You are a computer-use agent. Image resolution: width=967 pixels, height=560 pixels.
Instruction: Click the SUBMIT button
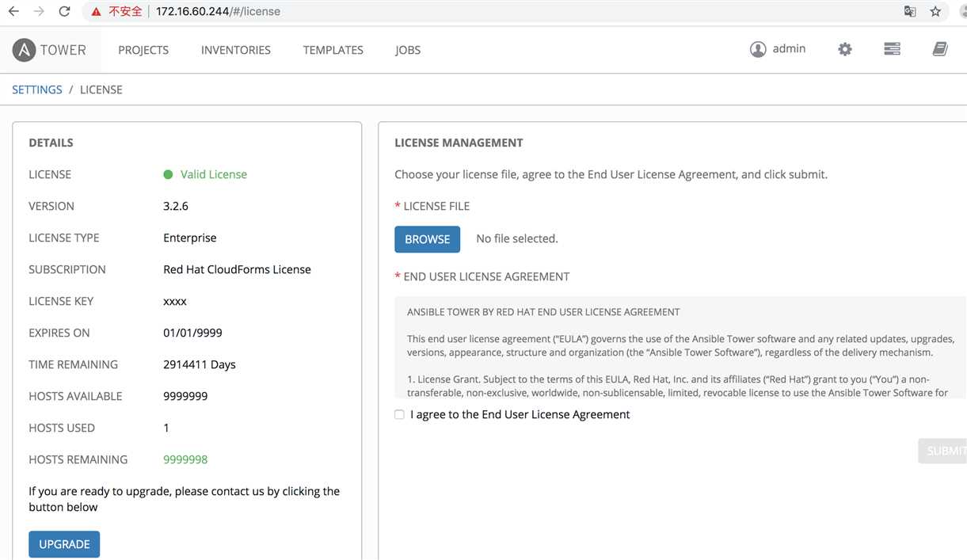pos(942,451)
